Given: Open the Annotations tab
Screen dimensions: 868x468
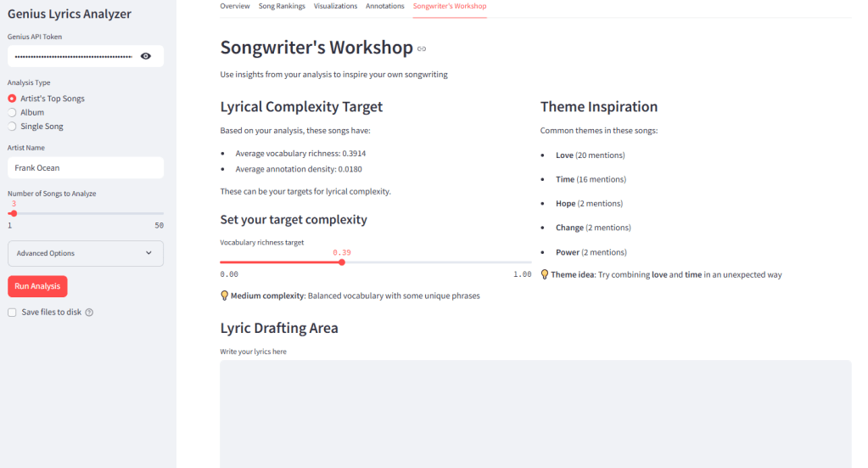Looking at the screenshot, I should click(385, 6).
